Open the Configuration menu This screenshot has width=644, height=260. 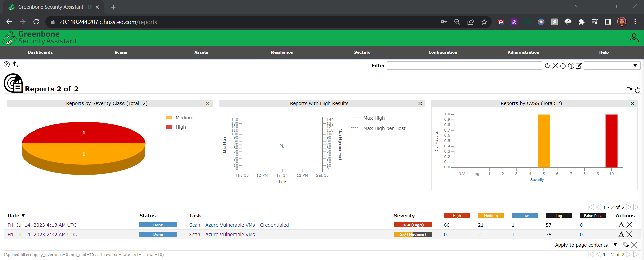click(443, 52)
